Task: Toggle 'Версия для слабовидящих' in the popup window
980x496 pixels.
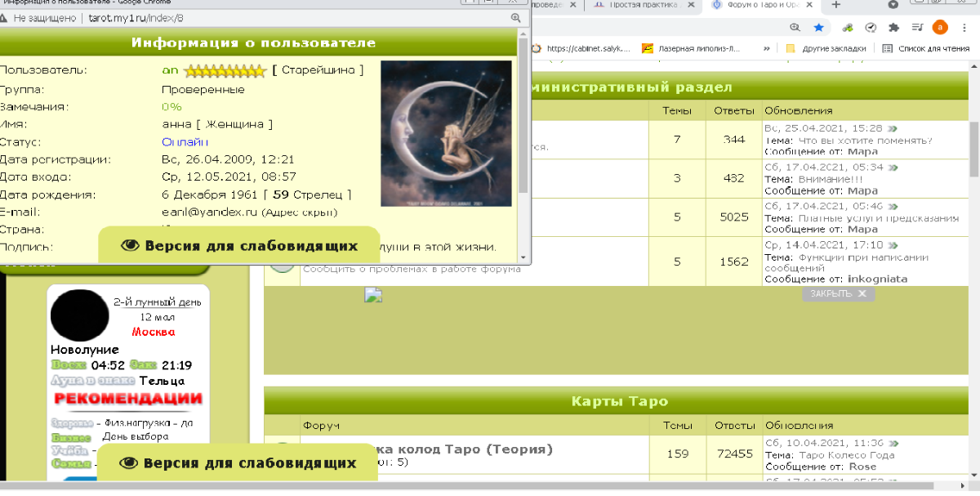Action: [239, 245]
